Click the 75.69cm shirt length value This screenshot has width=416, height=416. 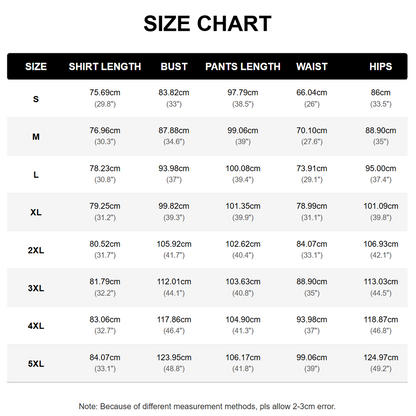(x=105, y=93)
